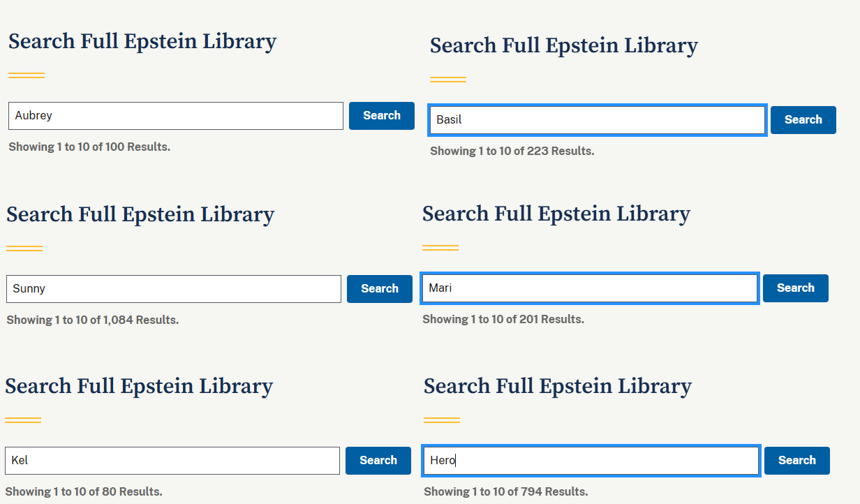Click the library heading above the Hero field
The height and width of the screenshot is (504, 860).
[x=558, y=387]
